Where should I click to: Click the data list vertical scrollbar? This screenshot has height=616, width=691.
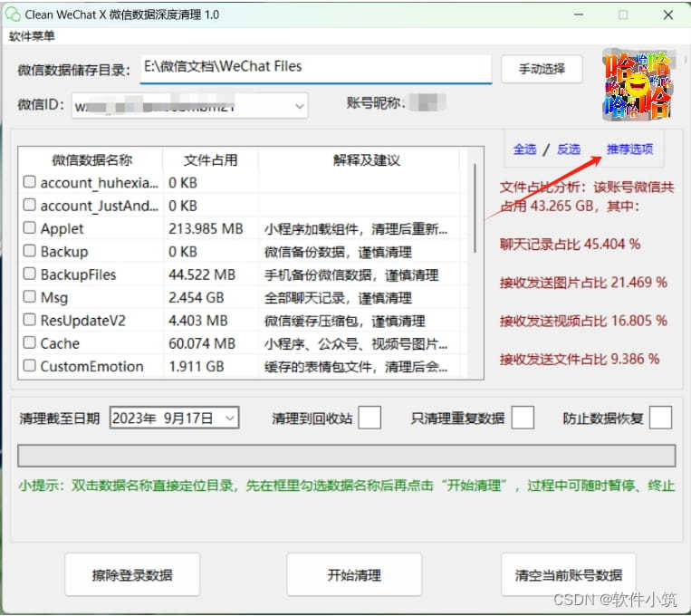pos(475,207)
